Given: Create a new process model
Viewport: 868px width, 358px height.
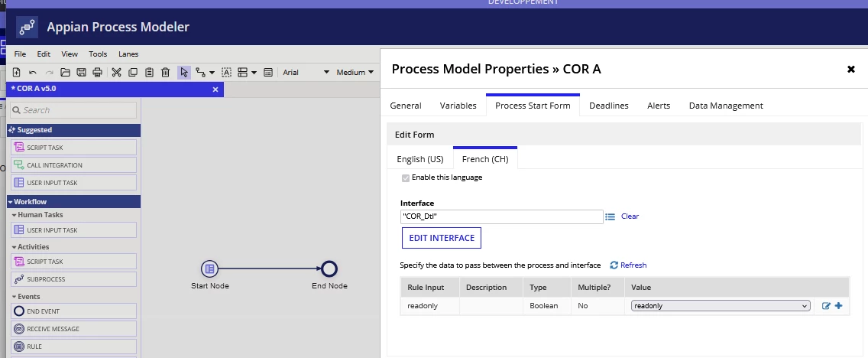Looking at the screenshot, I should click(x=17, y=73).
